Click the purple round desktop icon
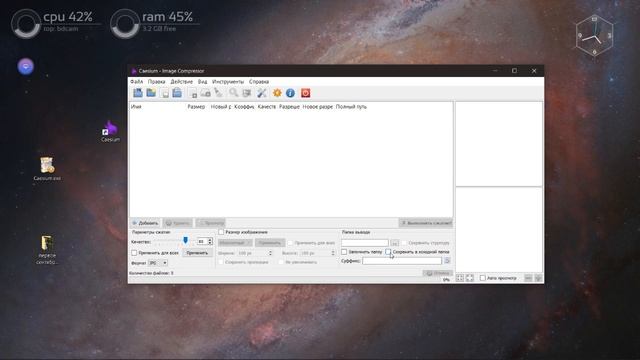Screen dimensions: 640x360 point(26,66)
